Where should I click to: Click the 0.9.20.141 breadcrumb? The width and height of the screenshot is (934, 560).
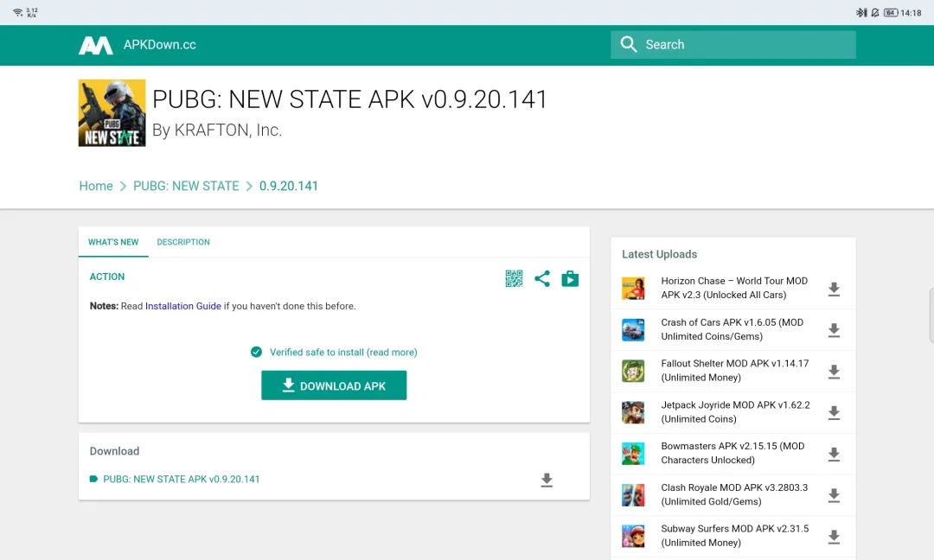pos(288,186)
